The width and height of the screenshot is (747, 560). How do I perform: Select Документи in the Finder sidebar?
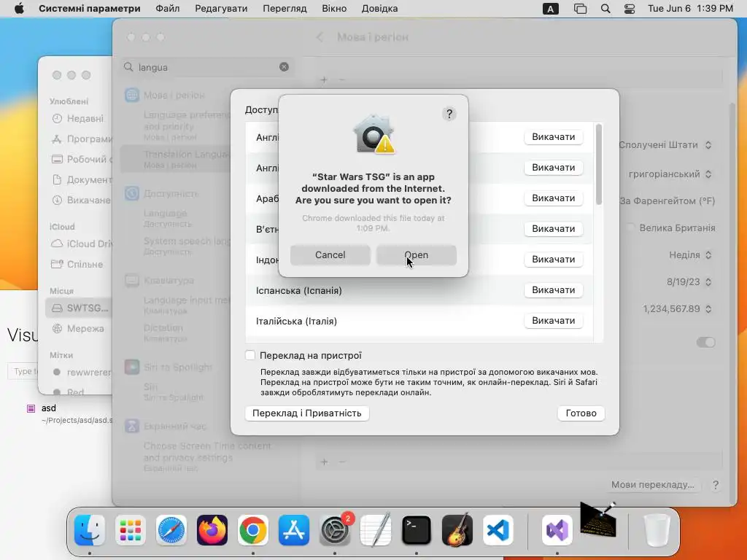[81, 179]
